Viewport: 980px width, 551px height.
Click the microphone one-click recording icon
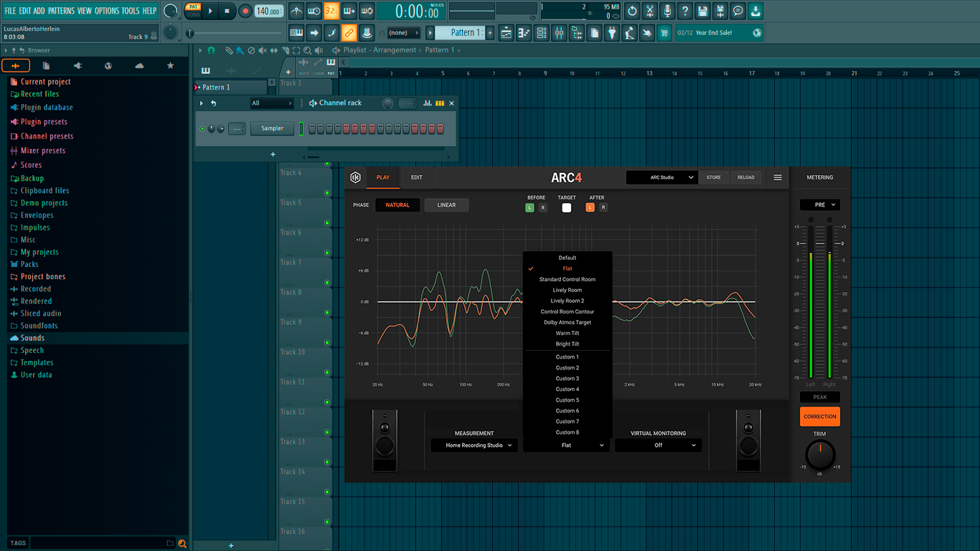(x=667, y=11)
